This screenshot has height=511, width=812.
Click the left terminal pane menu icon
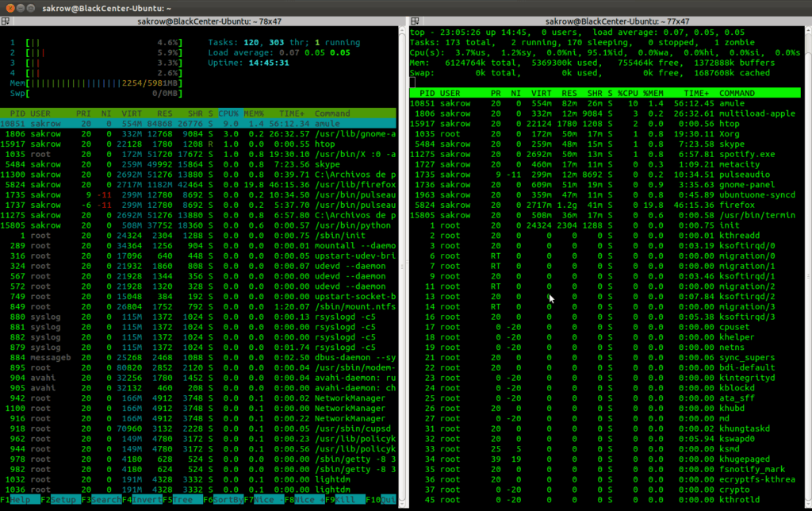tap(6, 21)
